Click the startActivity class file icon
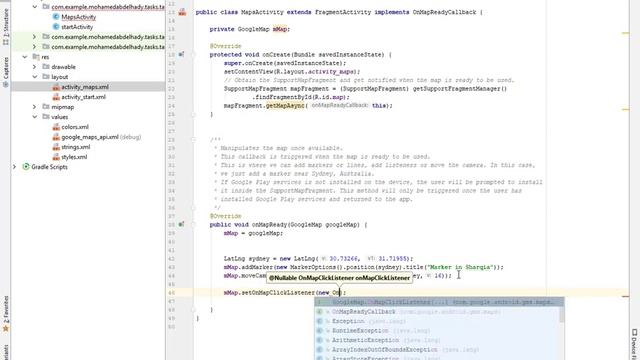Viewport: 640px width, 360px height. pos(56,27)
